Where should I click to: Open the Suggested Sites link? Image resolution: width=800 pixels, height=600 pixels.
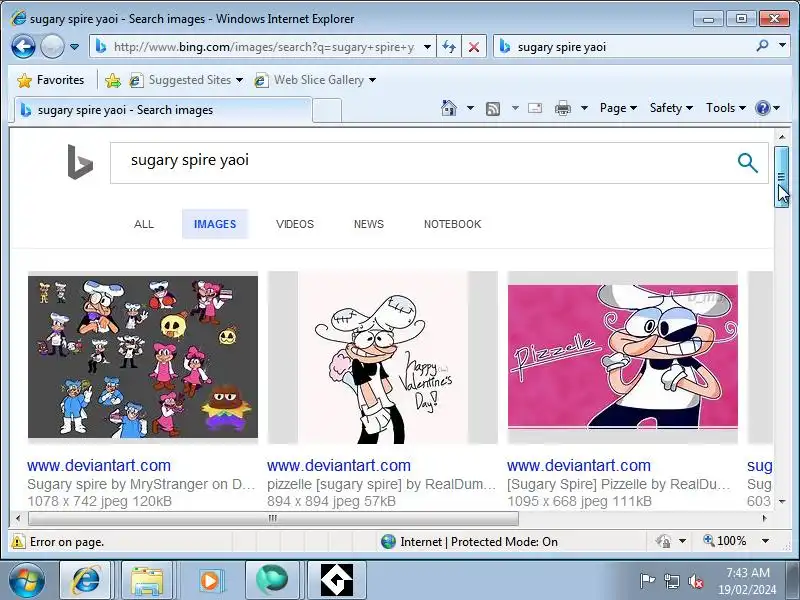tap(186, 80)
